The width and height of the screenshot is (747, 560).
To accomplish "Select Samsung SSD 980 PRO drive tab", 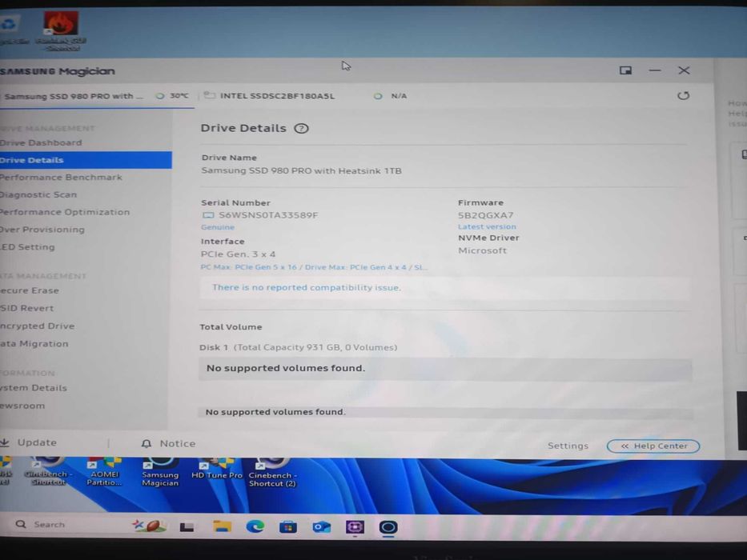I will [x=97, y=96].
